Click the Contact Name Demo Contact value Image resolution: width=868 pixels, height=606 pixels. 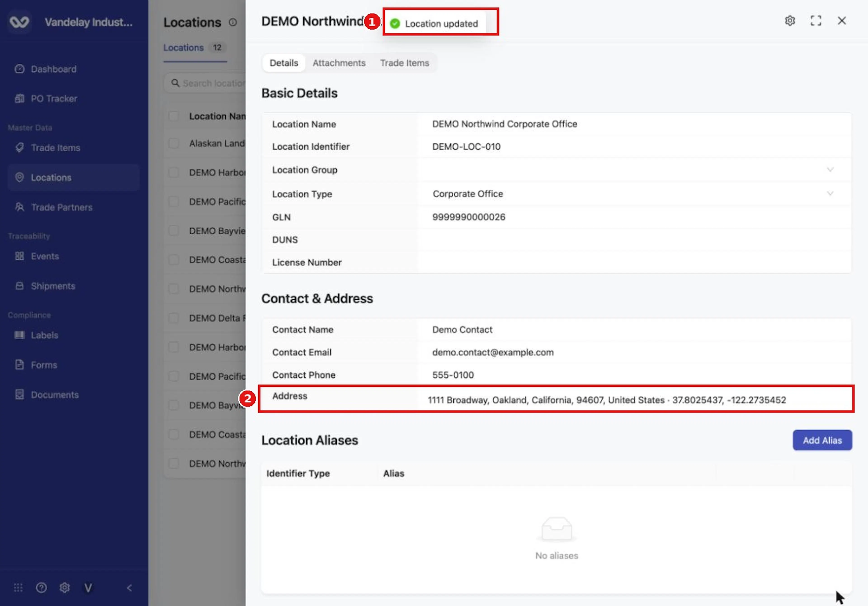pyautogui.click(x=462, y=330)
